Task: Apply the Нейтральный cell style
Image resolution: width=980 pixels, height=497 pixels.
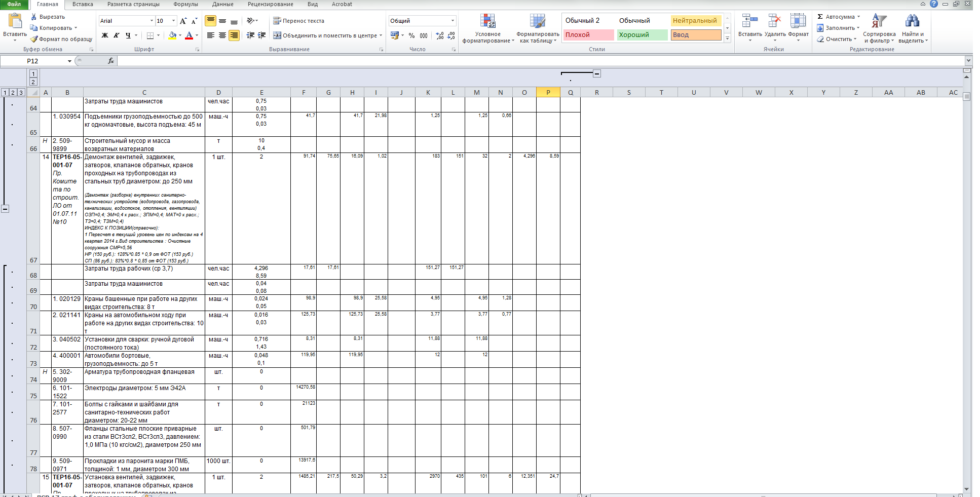Action: (x=695, y=21)
